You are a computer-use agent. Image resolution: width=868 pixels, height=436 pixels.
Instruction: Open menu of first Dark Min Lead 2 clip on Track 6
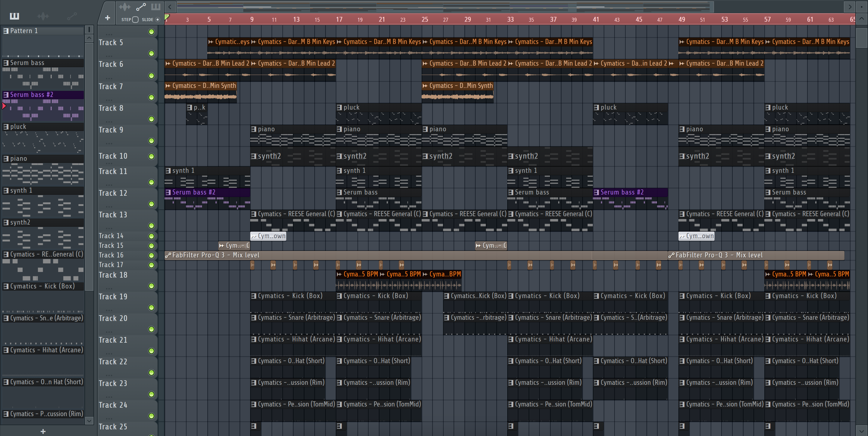pos(168,63)
